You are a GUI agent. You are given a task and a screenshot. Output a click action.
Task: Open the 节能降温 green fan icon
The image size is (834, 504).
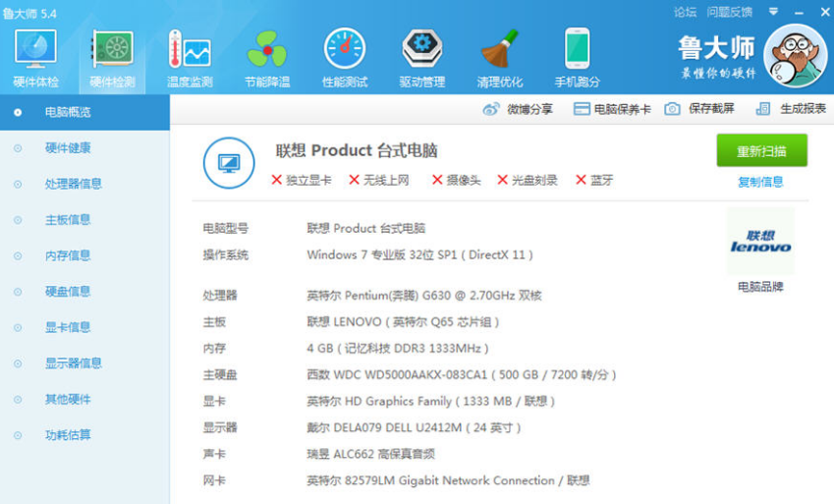coord(266,51)
